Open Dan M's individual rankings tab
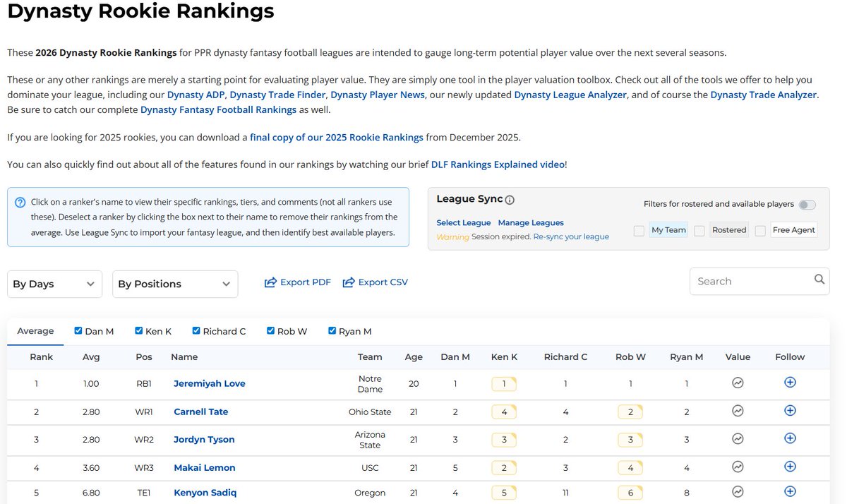Image resolution: width=847 pixels, height=504 pixels. click(x=99, y=331)
